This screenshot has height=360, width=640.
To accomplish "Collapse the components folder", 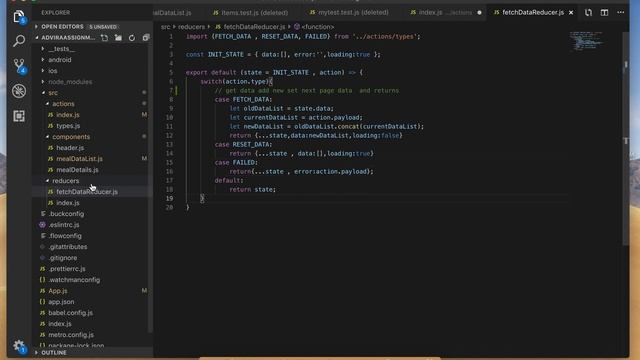I will pyautogui.click(x=71, y=137).
